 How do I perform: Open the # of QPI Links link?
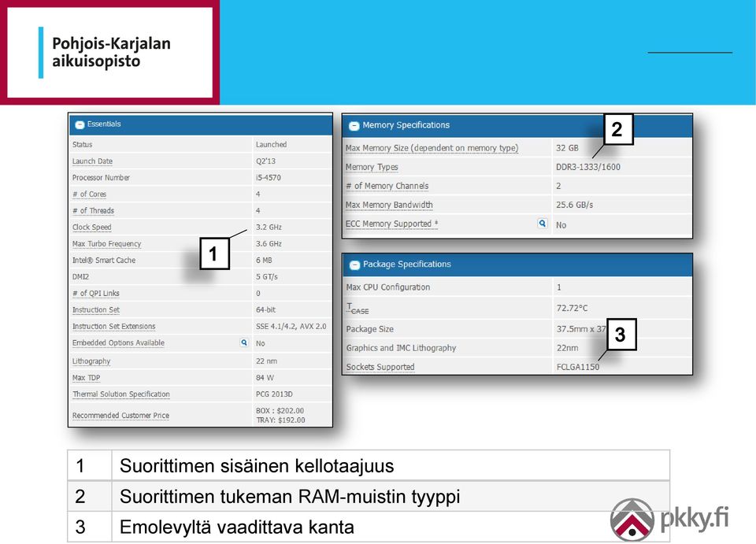95,294
